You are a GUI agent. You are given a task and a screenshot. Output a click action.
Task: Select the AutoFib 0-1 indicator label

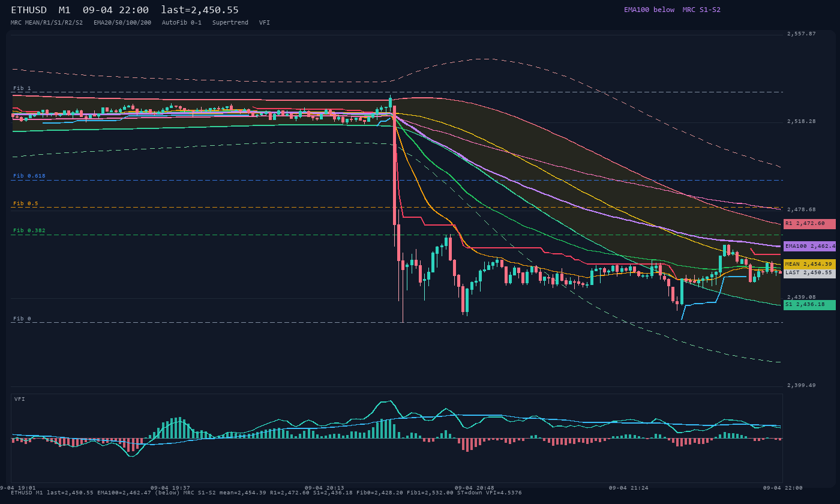(x=182, y=22)
